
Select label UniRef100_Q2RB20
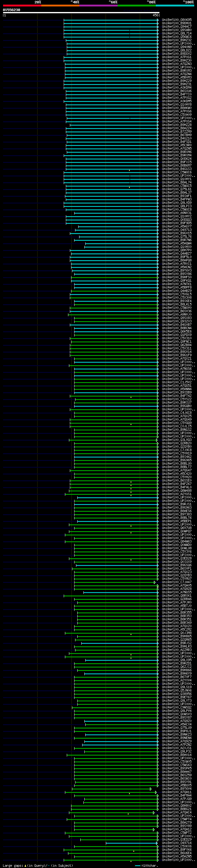pos(177,443)
